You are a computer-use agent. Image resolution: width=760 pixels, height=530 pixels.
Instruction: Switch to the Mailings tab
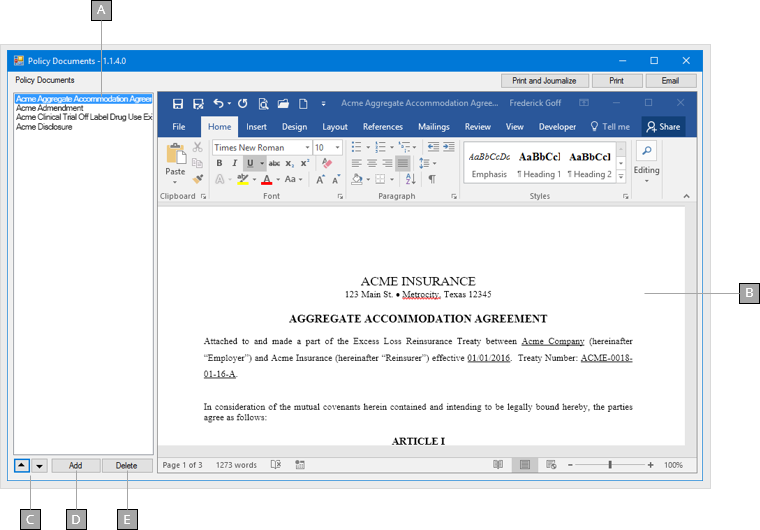(433, 127)
